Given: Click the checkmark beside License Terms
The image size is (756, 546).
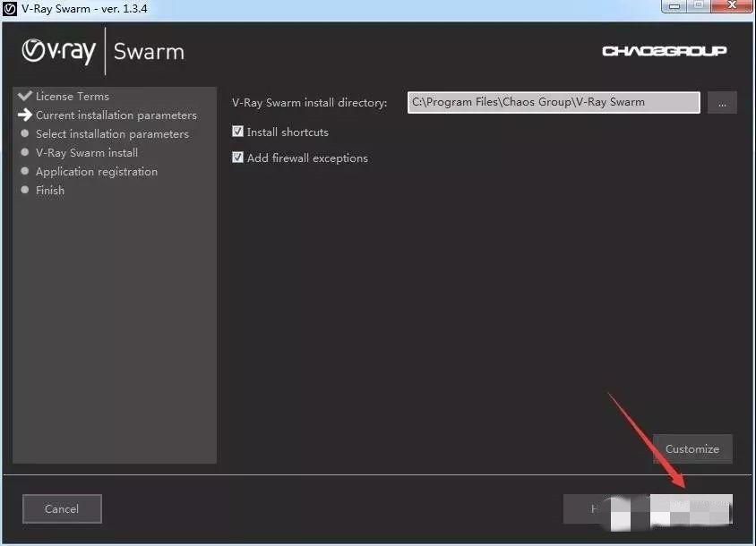Looking at the screenshot, I should 24,96.
